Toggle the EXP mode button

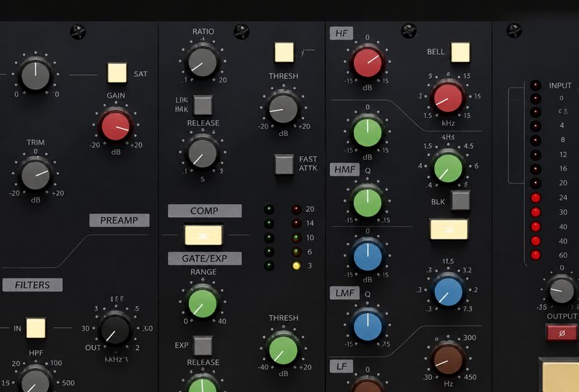[203, 346]
